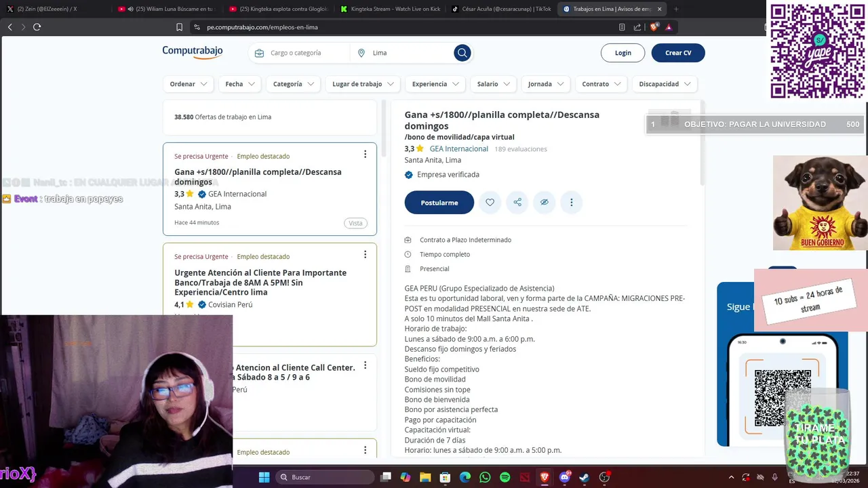868x488 pixels.
Task: Open the Windows Start menu
Action: [x=264, y=477]
